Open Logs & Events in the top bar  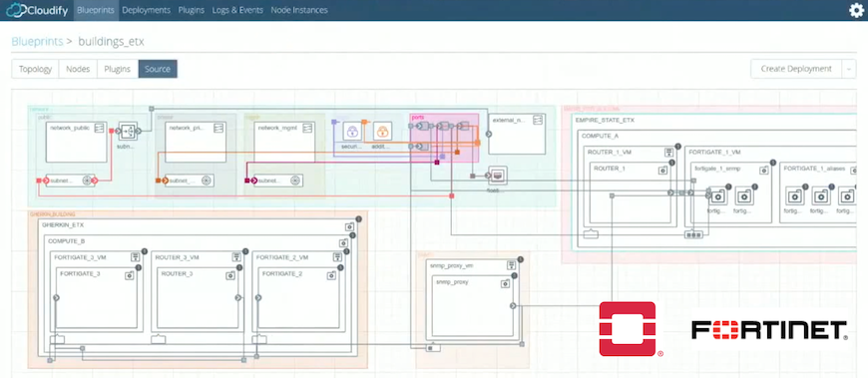click(x=237, y=10)
